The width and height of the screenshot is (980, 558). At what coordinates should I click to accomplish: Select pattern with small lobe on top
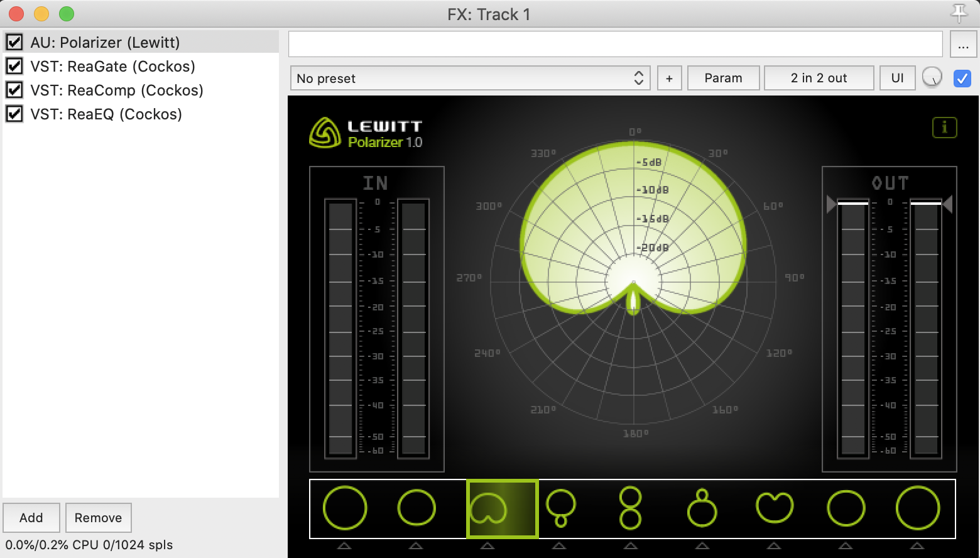point(702,508)
